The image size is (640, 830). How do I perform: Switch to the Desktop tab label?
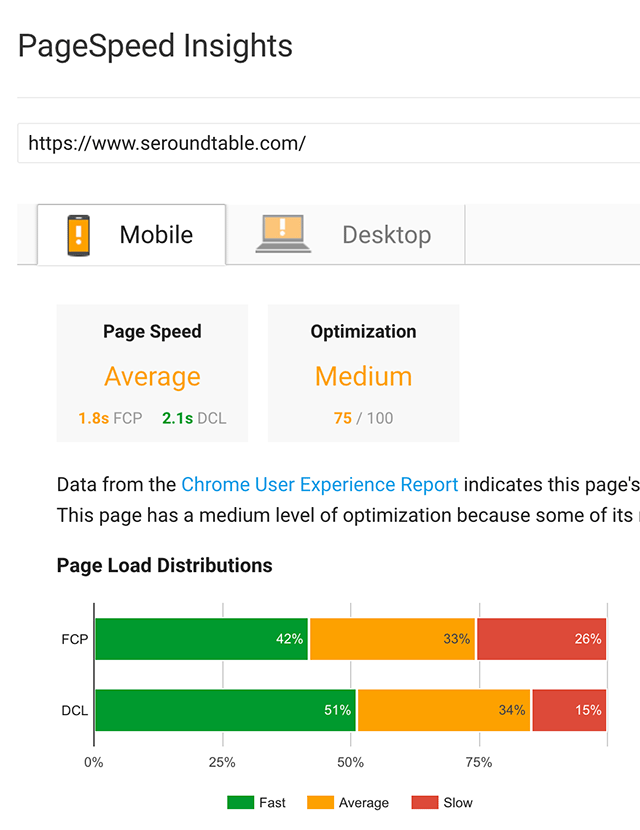tap(386, 235)
